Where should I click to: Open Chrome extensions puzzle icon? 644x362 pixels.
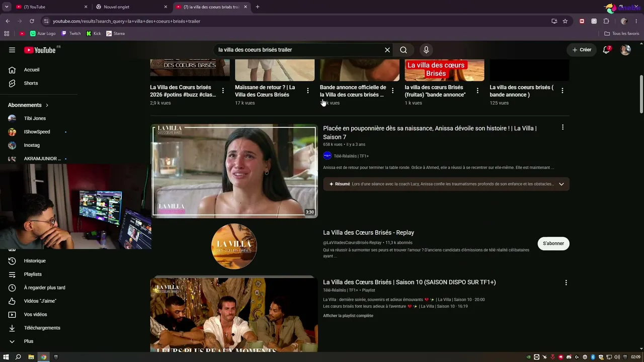606,21
